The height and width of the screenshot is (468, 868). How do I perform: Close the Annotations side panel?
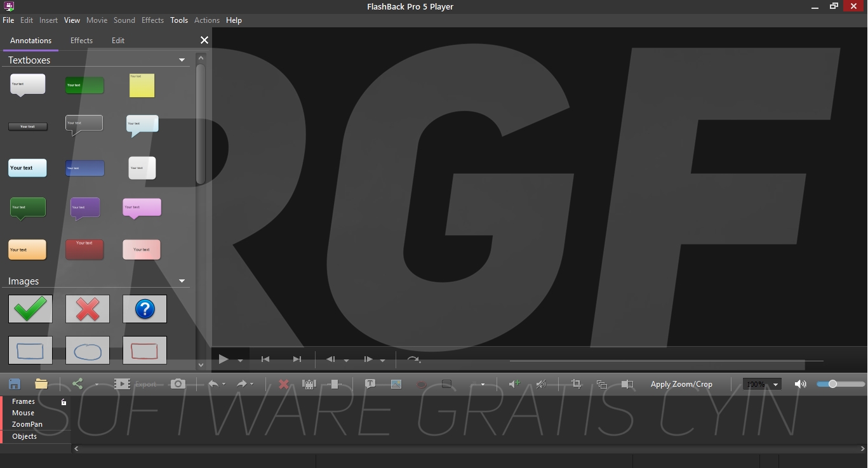tap(204, 40)
